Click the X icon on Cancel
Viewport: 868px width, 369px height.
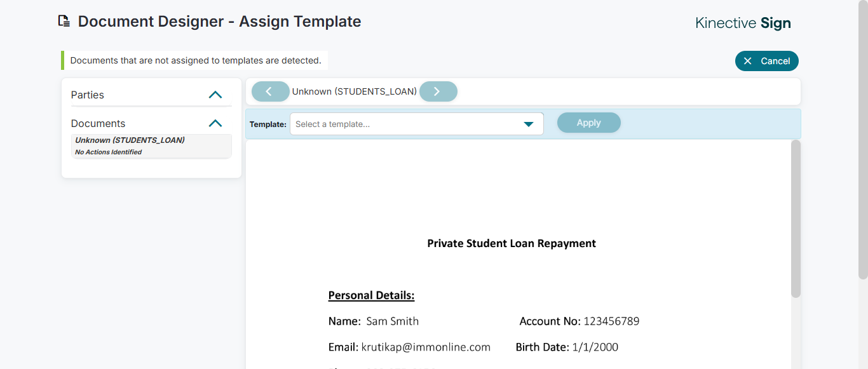[748, 61]
